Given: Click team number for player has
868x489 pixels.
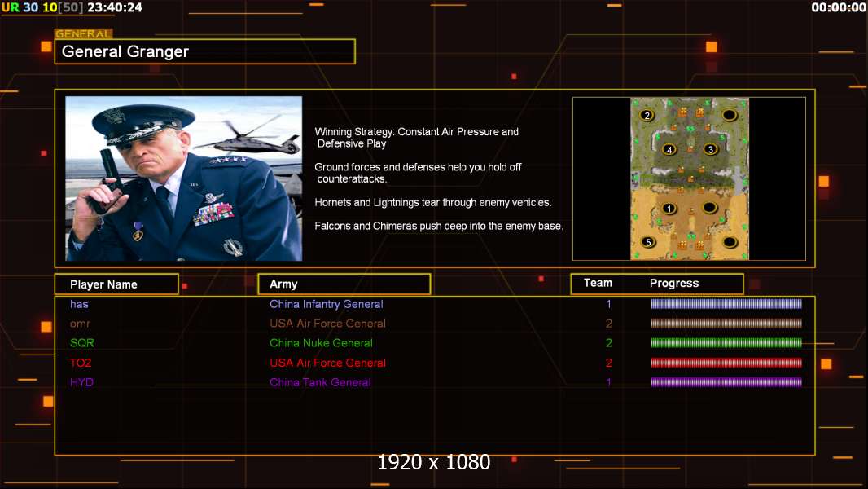Looking at the screenshot, I should pos(608,304).
